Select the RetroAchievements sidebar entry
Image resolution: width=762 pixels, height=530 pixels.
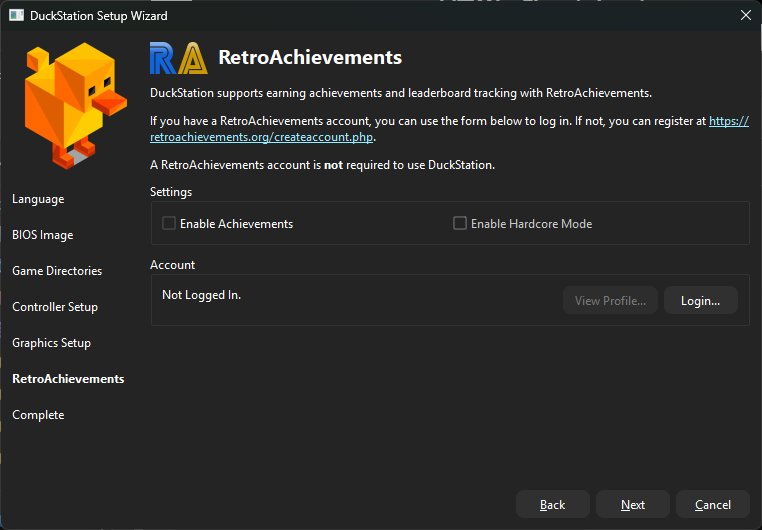tap(68, 379)
